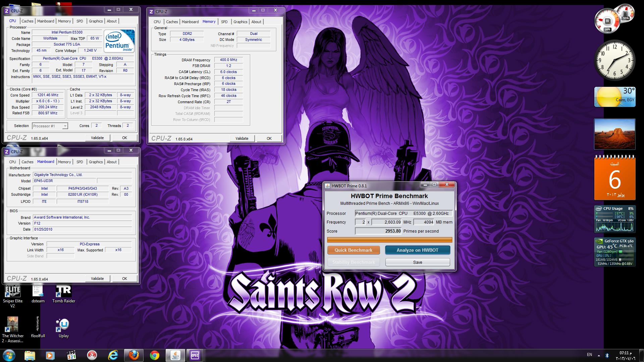This screenshot has width=644, height=362.
Task: Open the analog clock gadget
Action: [x=614, y=60]
